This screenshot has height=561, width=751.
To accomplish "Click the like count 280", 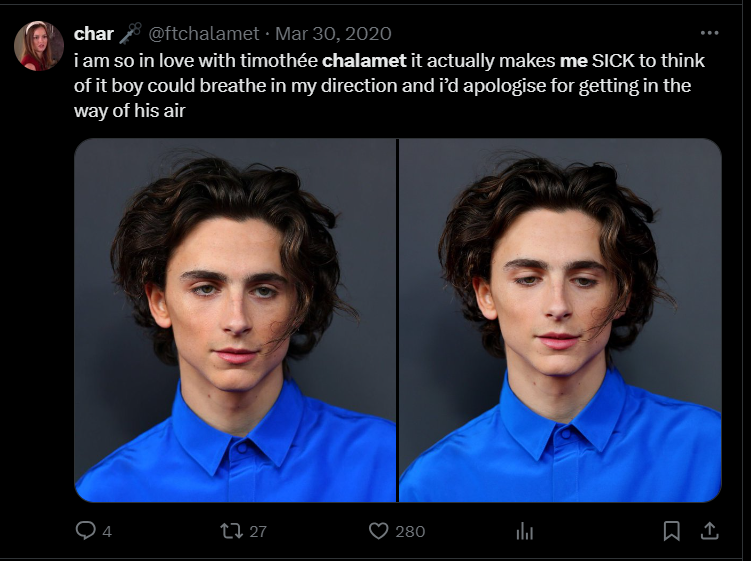I will (x=410, y=532).
